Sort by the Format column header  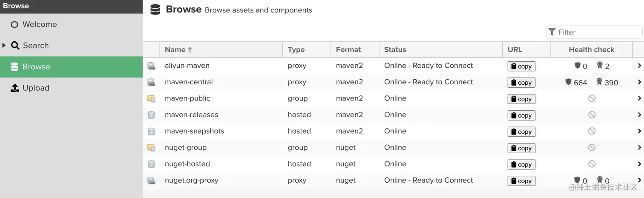coord(355,49)
